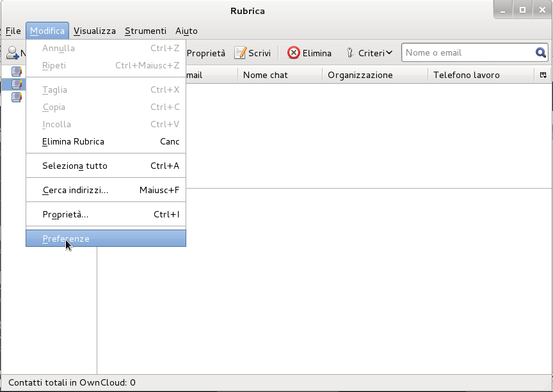Click the Scrivi pencil-and-note icon
The height and width of the screenshot is (392, 553).
240,53
